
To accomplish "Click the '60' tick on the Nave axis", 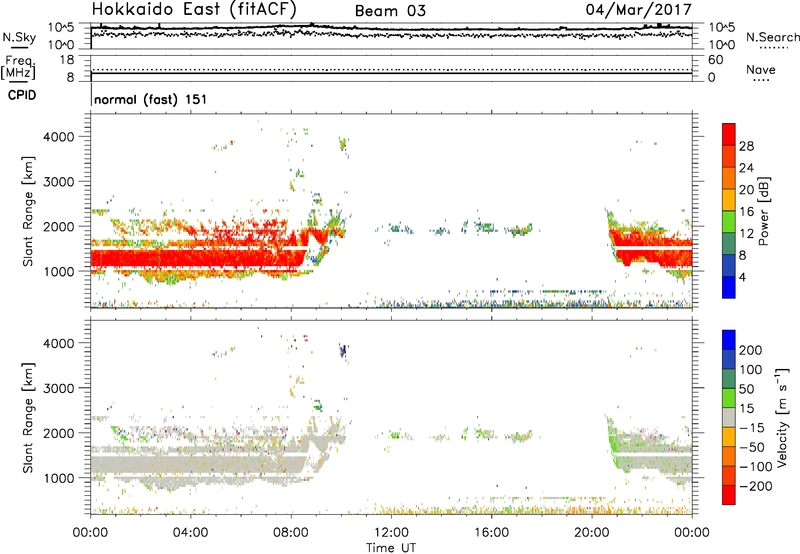I will click(x=715, y=60).
